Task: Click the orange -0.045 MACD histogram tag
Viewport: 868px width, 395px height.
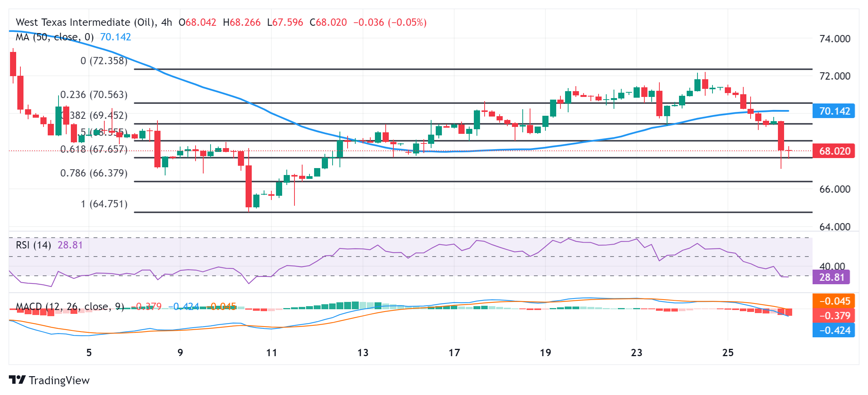Action: [834, 301]
